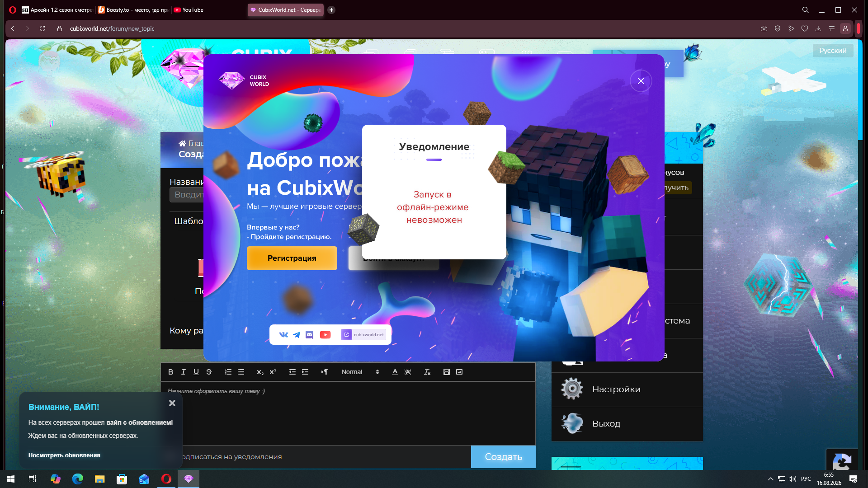This screenshot has height=488, width=868.
Task: Close the Внимание, ВАЙП! notice
Action: [x=172, y=403]
